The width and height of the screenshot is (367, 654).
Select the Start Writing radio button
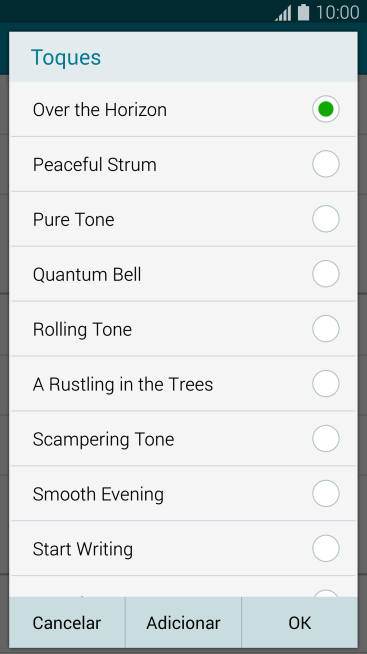coord(326,549)
